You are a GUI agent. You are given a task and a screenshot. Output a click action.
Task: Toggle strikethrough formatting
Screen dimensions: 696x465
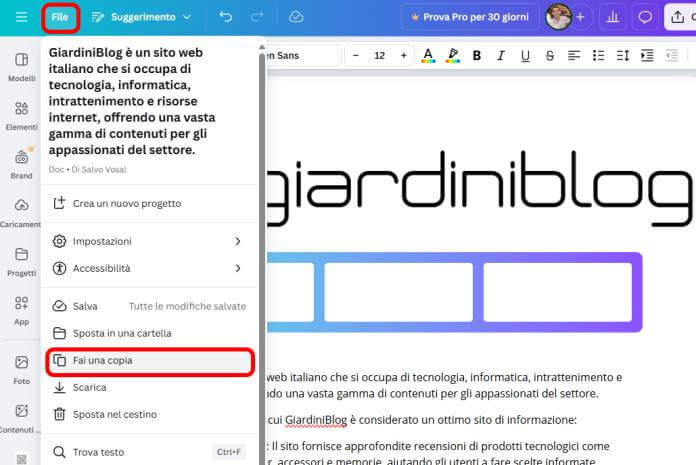(550, 55)
